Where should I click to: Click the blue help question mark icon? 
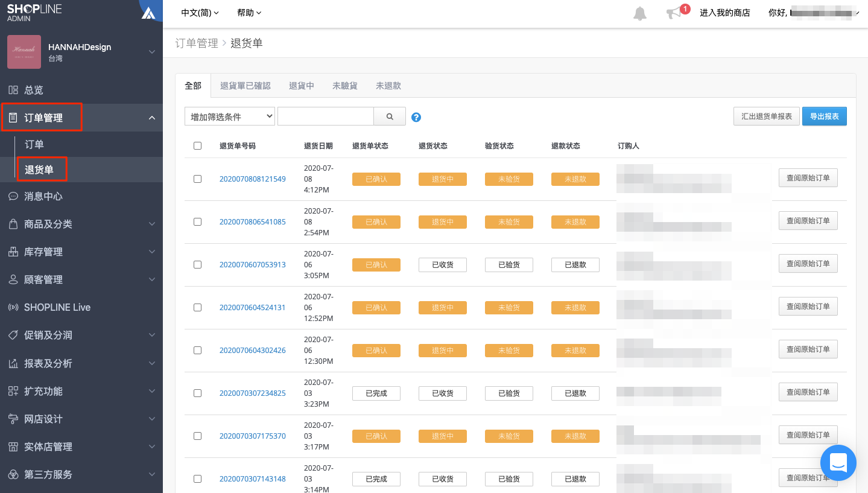coord(416,117)
